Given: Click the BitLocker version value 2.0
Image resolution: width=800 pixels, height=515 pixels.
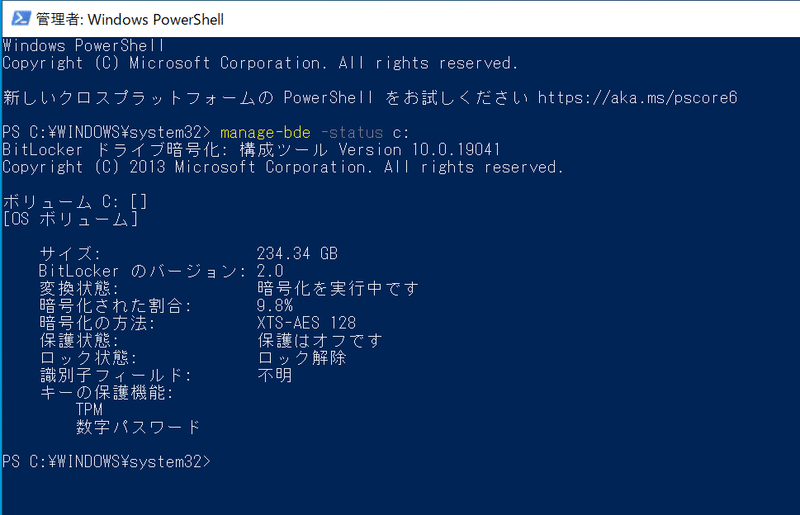Looking at the screenshot, I should click(270, 271).
